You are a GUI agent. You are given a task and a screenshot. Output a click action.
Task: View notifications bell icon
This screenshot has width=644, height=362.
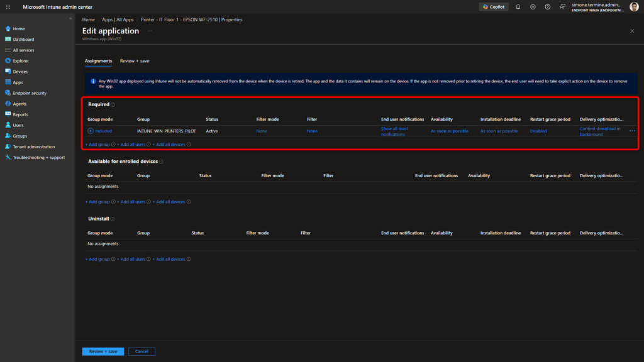point(518,7)
